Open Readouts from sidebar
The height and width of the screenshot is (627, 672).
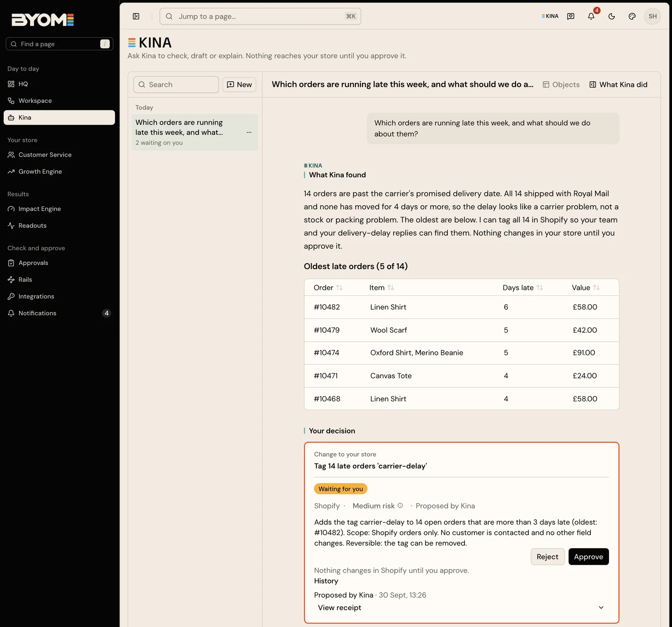pyautogui.click(x=59, y=226)
